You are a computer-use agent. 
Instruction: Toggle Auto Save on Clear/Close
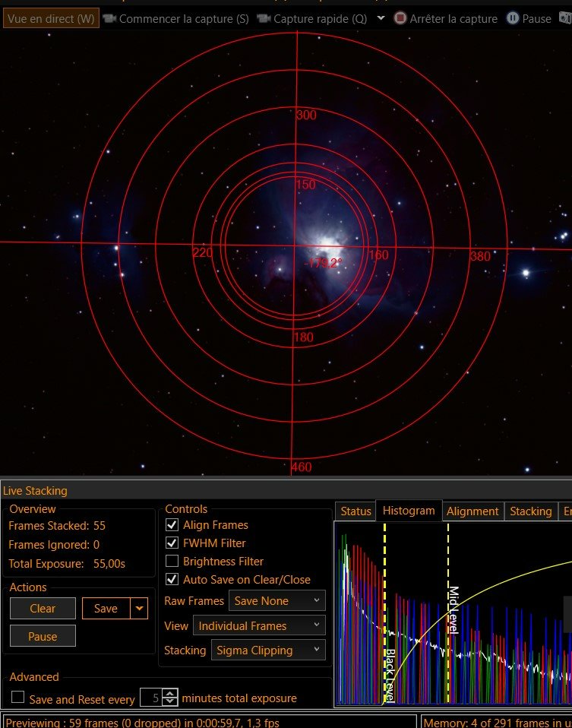coord(172,580)
